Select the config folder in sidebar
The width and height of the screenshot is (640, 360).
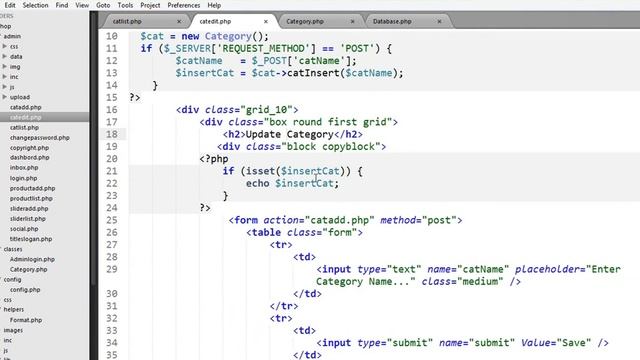click(12, 280)
